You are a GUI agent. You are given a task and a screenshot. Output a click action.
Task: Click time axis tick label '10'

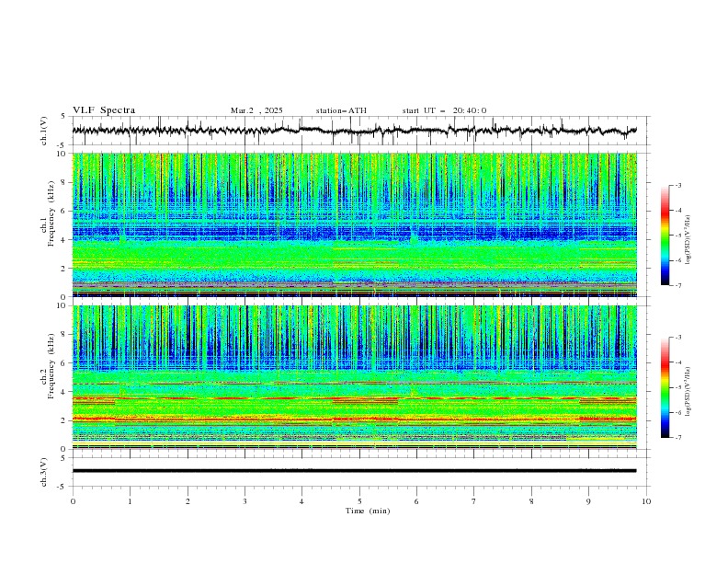[x=646, y=501]
